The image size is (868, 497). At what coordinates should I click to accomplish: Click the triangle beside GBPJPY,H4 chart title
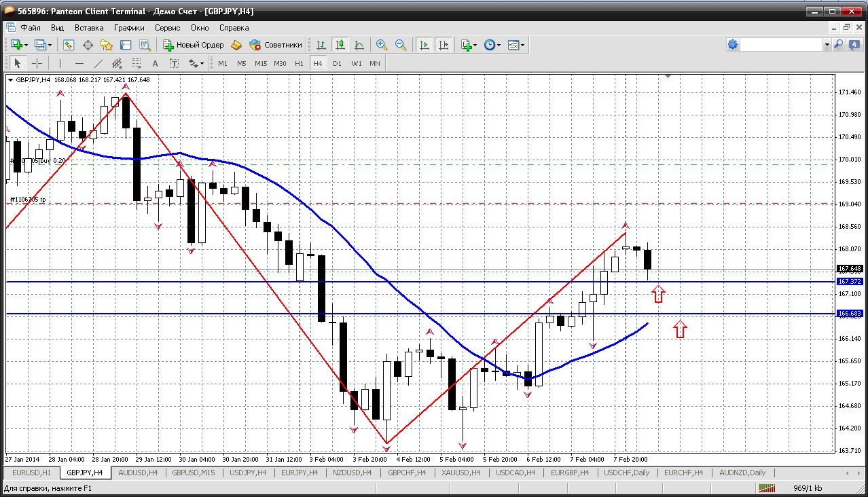click(x=10, y=79)
